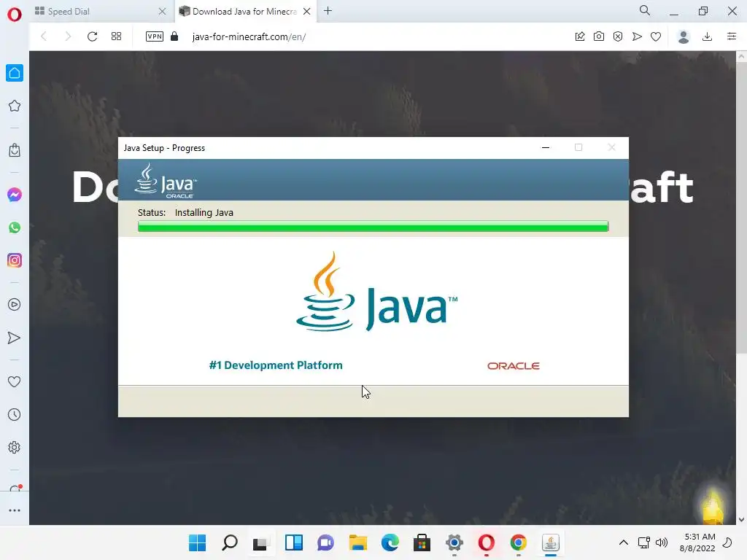Launch Messenger from the Opera sidebar
Viewport: 747px width, 560px height.
pyautogui.click(x=15, y=195)
